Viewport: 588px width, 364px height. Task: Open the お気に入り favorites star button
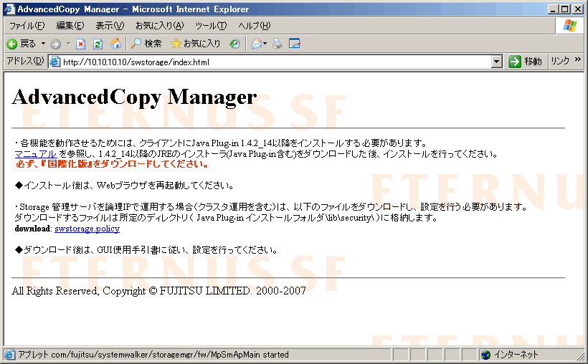click(195, 44)
